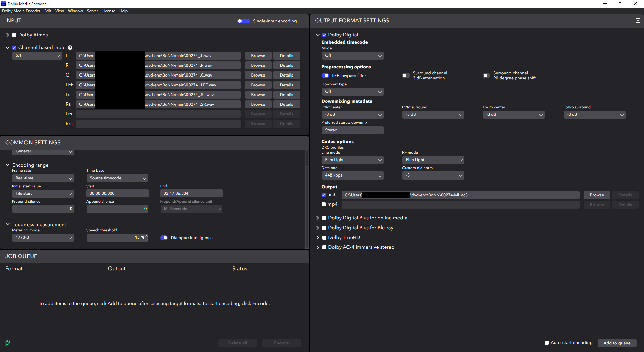Check the mp4 output checkbox

point(324,204)
